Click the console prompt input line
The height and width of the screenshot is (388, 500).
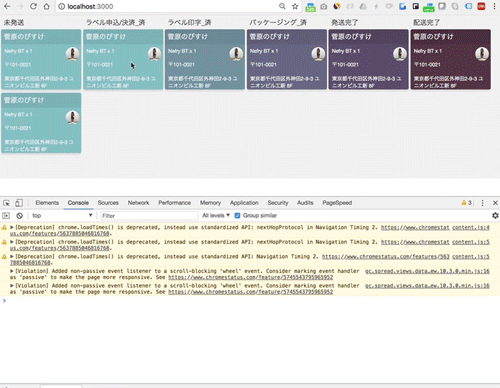(x=250, y=301)
